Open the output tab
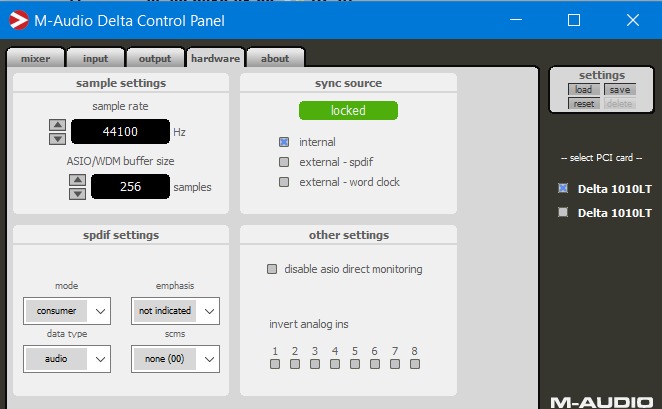 tap(155, 59)
